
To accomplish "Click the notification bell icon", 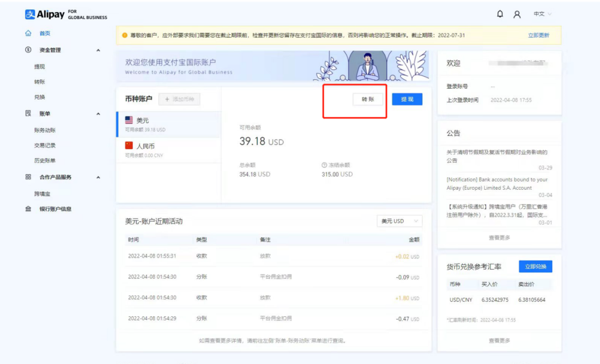I will pyautogui.click(x=499, y=14).
